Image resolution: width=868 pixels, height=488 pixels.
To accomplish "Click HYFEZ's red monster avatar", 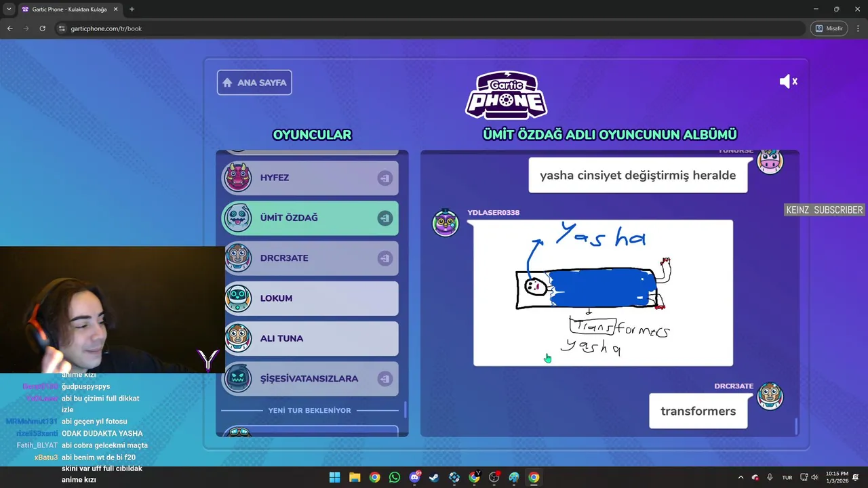I will (x=238, y=178).
